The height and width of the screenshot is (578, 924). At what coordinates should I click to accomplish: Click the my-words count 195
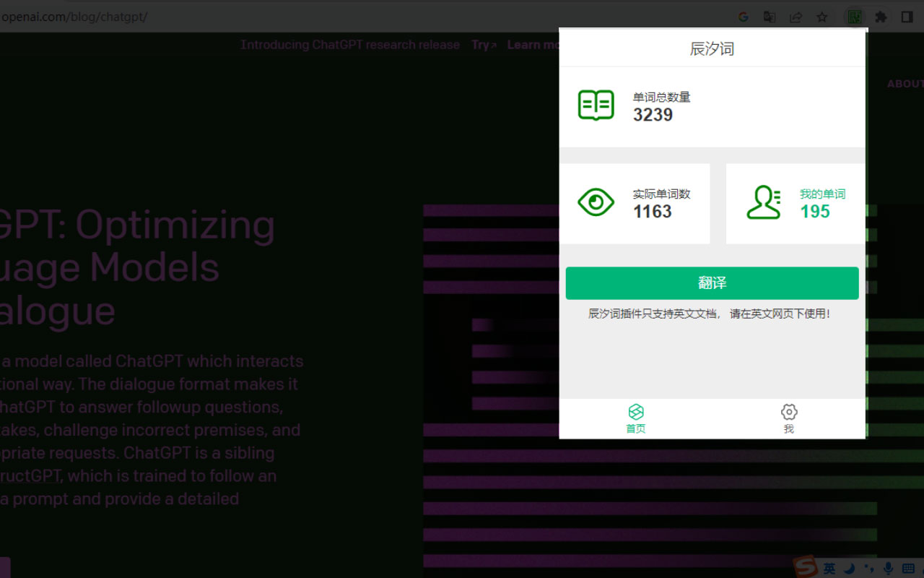click(x=815, y=212)
